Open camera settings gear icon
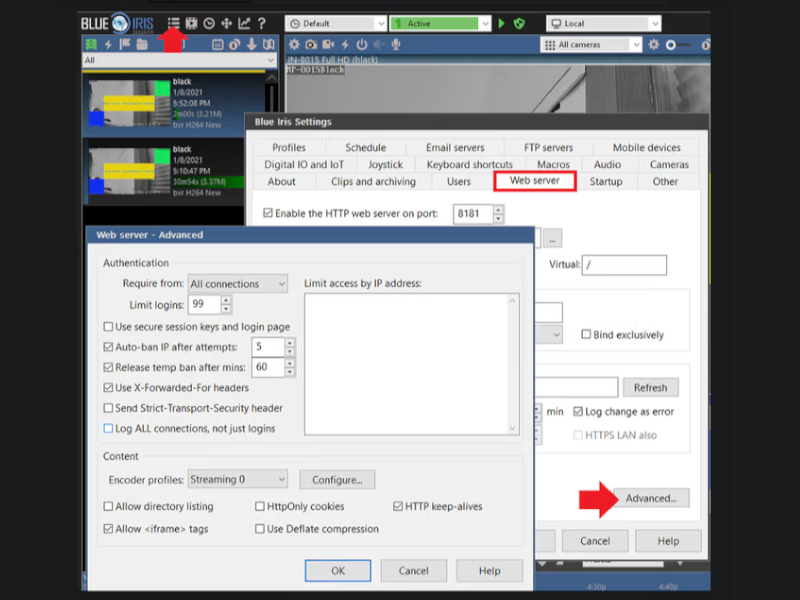 (294, 44)
